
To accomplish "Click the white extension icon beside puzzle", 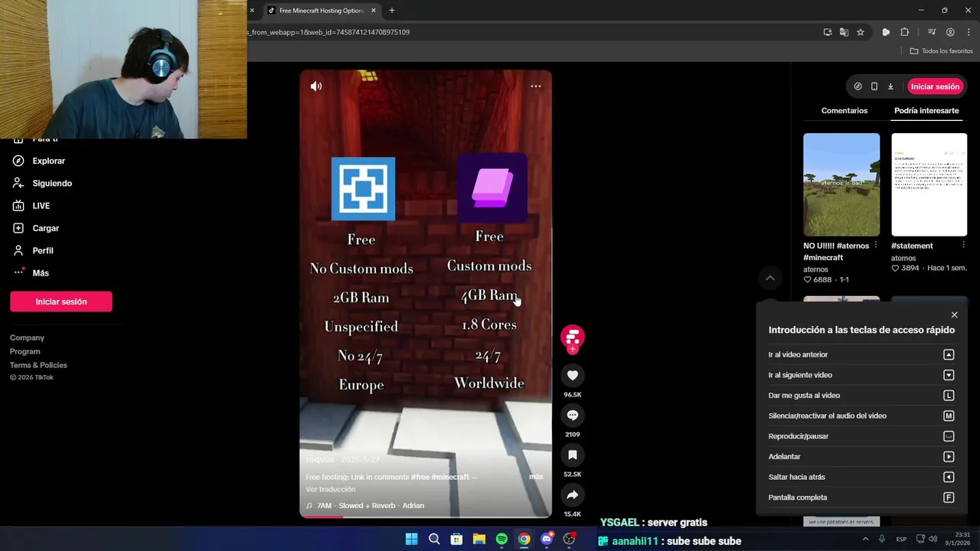I will pyautogui.click(x=886, y=32).
